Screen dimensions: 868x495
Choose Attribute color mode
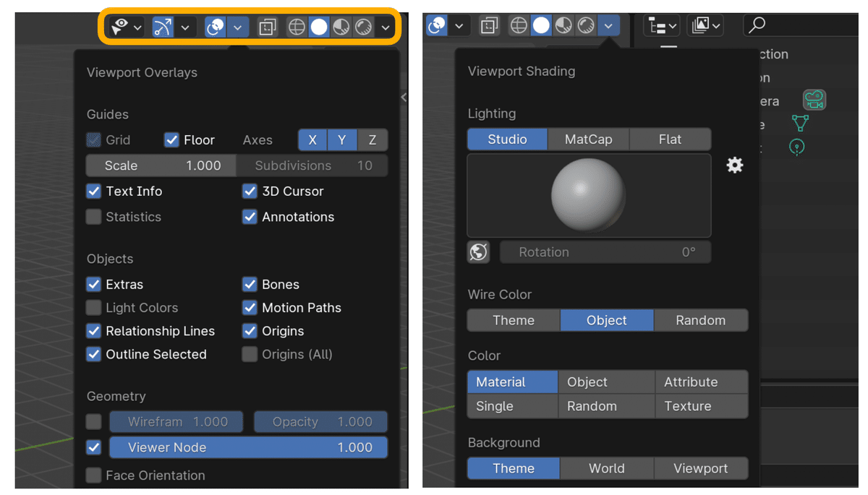pyautogui.click(x=702, y=382)
